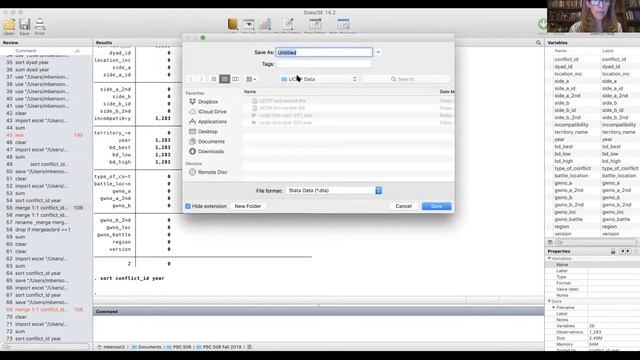Toggle the Hide extension checkbox

188,207
